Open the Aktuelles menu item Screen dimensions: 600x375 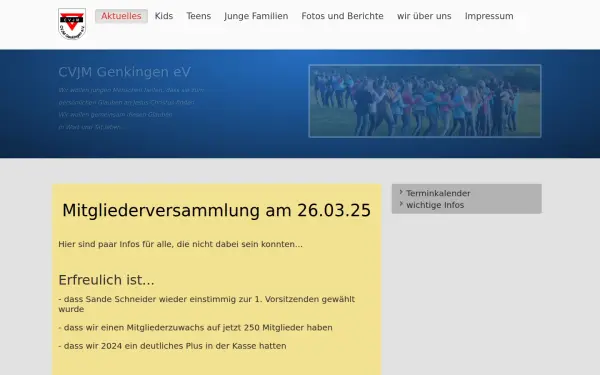tap(121, 16)
